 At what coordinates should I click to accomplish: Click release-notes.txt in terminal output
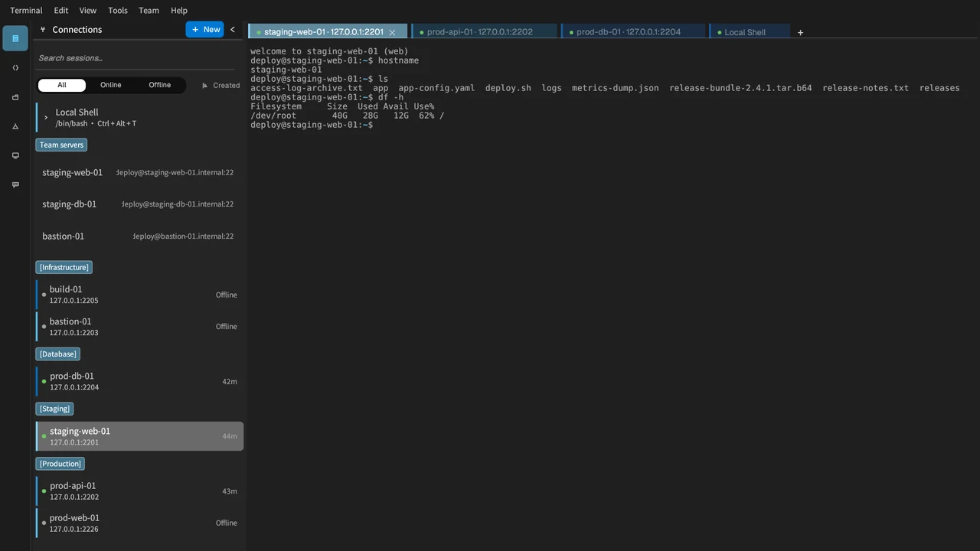865,88
